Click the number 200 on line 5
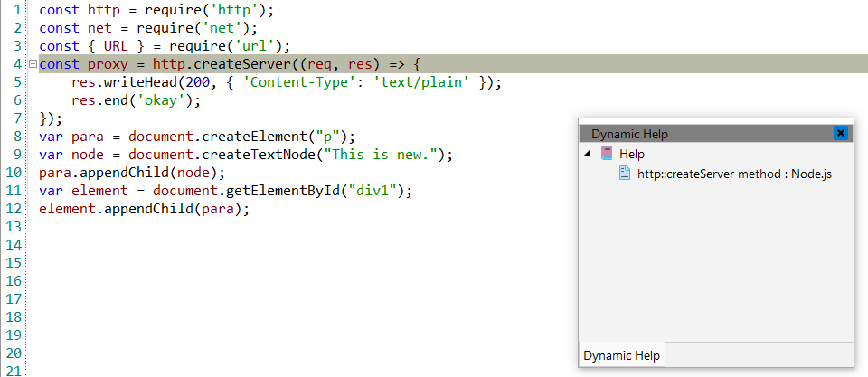 coord(198,82)
